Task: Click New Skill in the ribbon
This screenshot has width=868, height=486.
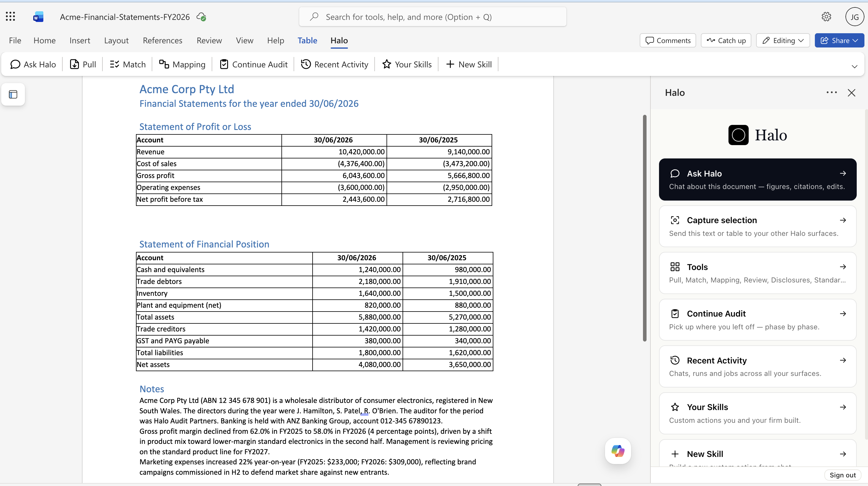Action: (x=469, y=64)
